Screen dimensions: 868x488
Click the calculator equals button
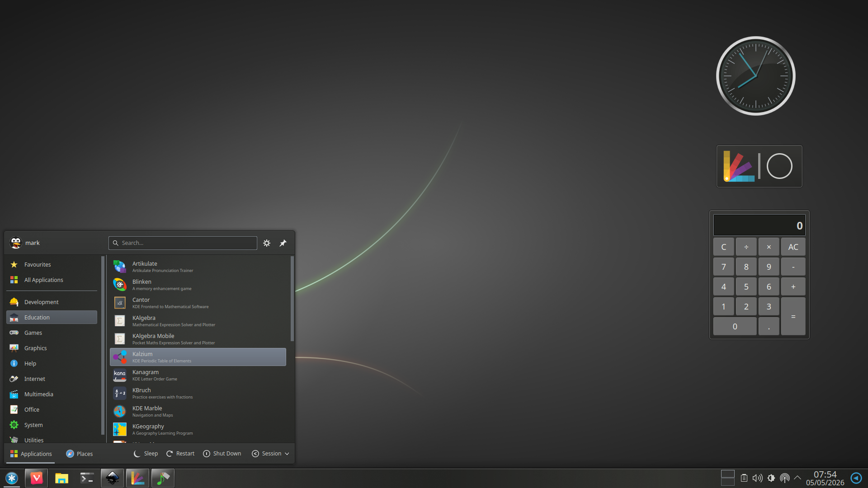click(x=793, y=316)
